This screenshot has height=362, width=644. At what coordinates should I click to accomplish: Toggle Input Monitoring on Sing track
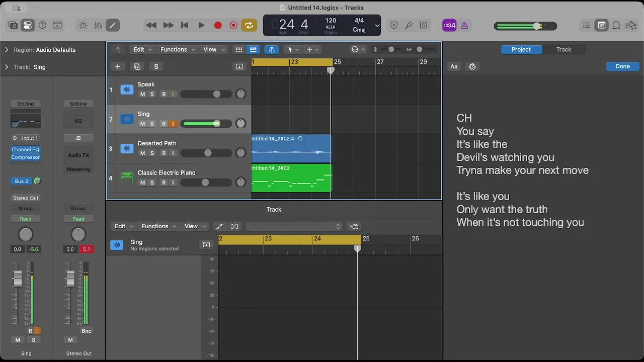tap(173, 124)
